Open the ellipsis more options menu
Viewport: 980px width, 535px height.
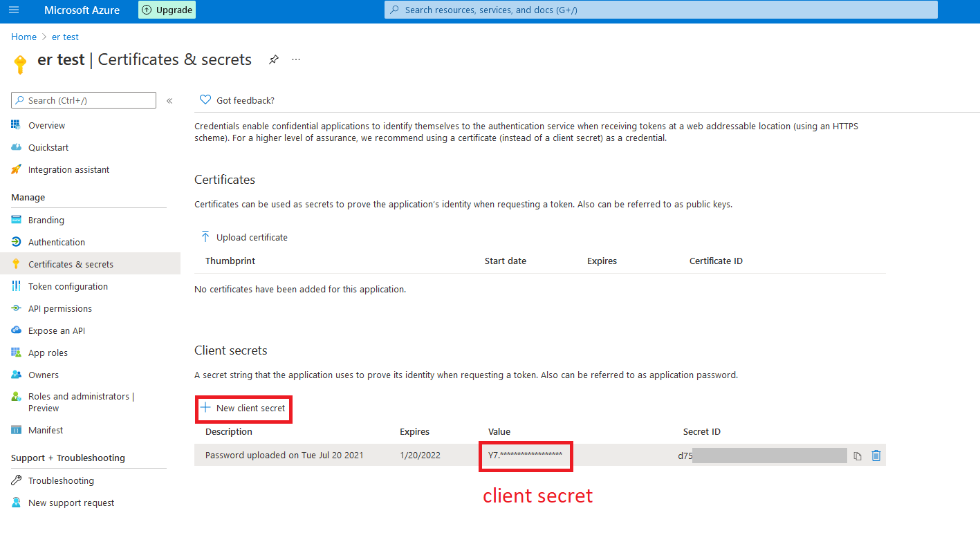(x=296, y=59)
